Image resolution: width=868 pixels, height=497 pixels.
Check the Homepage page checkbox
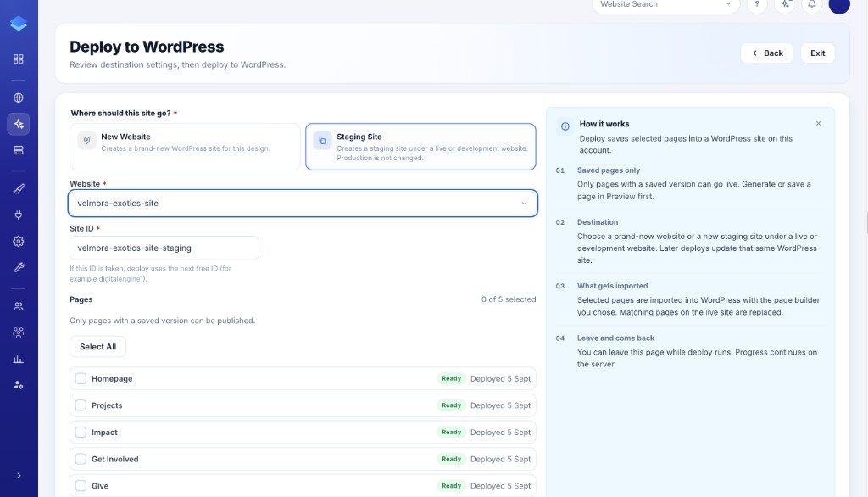(x=81, y=378)
